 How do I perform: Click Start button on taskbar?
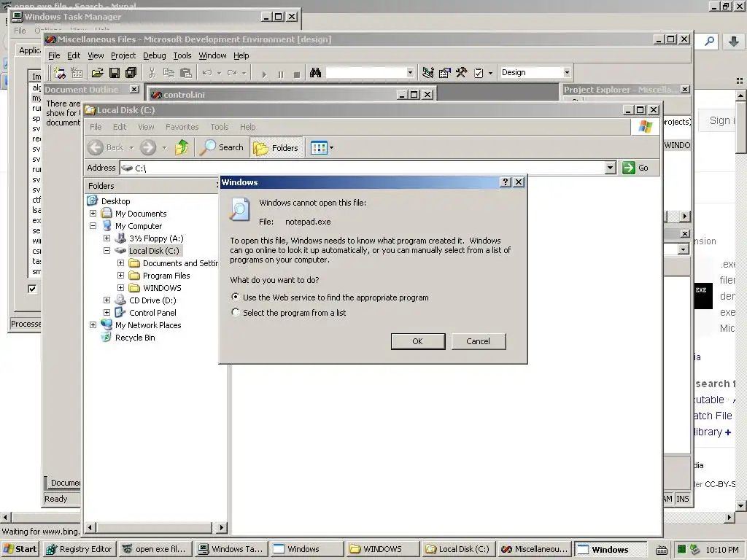click(20, 548)
